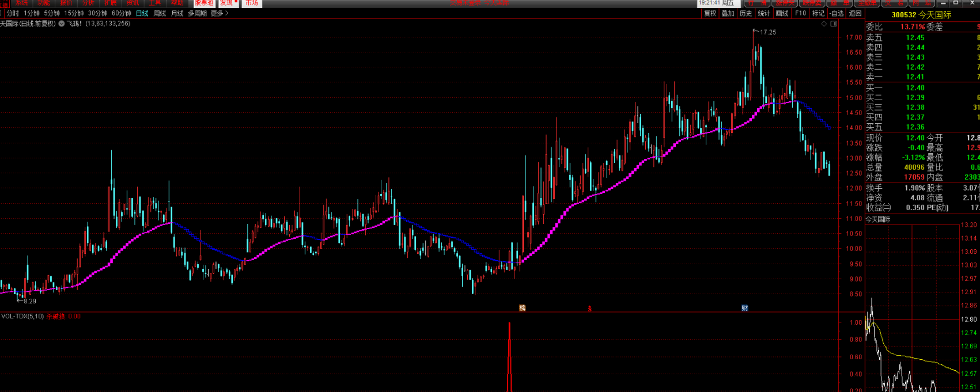Click the 300532 今天国际 stock title
The height and width of the screenshot is (392, 980).
point(922,15)
